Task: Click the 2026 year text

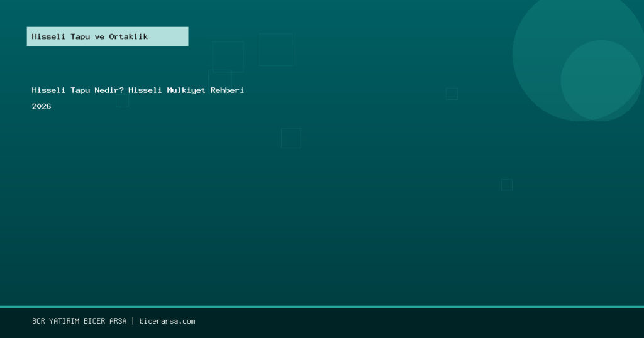Action: click(42, 107)
